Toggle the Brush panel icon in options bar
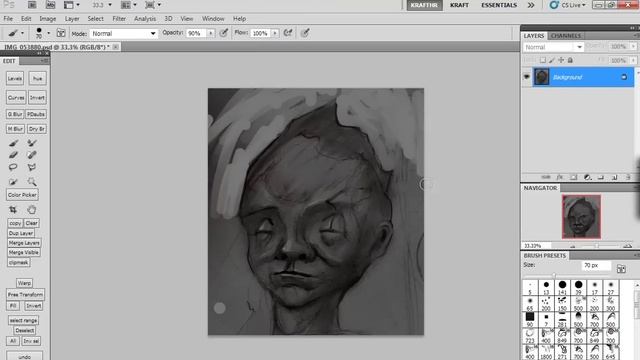640x360 pixels. click(x=61, y=33)
